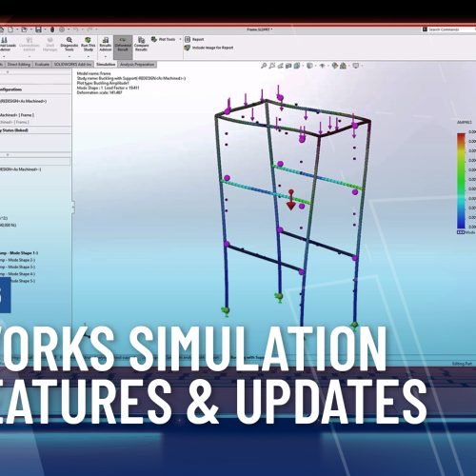Click the Zoom to Area icon
Viewport: 476px width, 476px height.
272,66
